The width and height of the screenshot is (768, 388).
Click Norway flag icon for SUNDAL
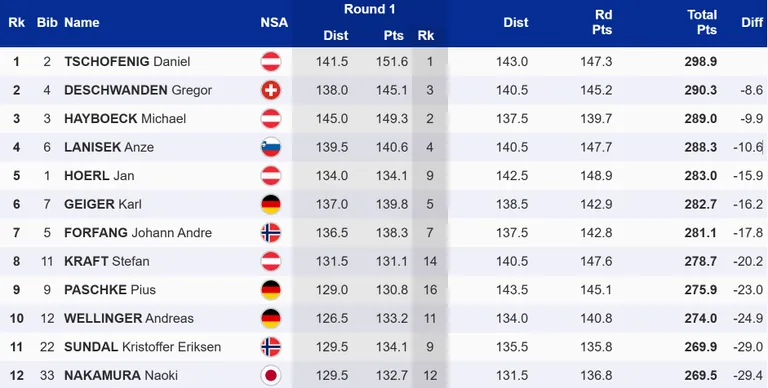click(x=270, y=347)
